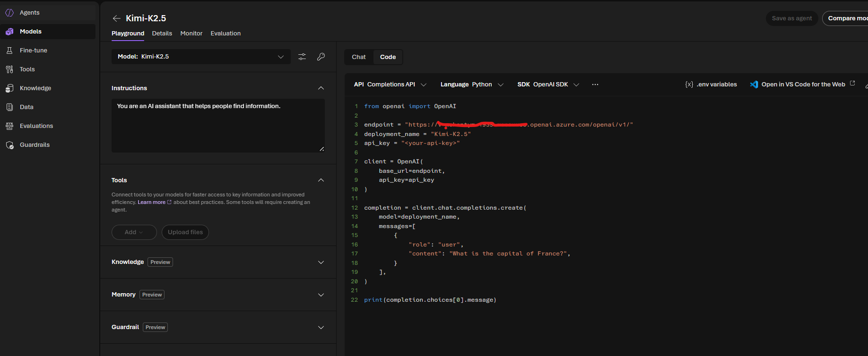Click the back arrow beside Kimi-K2.5

116,18
